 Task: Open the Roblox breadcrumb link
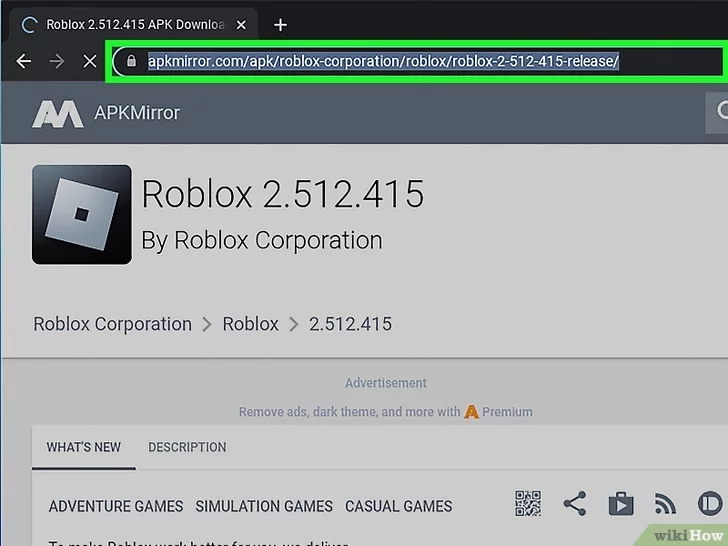click(x=250, y=324)
